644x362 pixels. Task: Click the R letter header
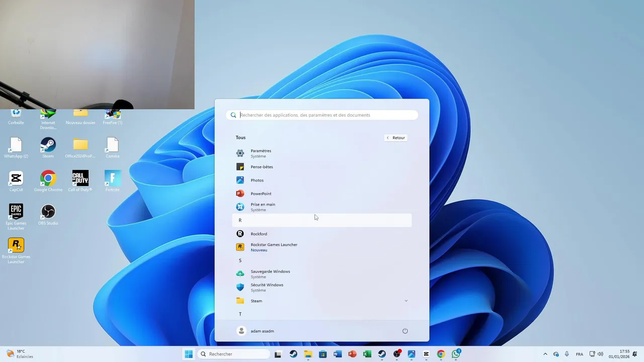(322, 220)
